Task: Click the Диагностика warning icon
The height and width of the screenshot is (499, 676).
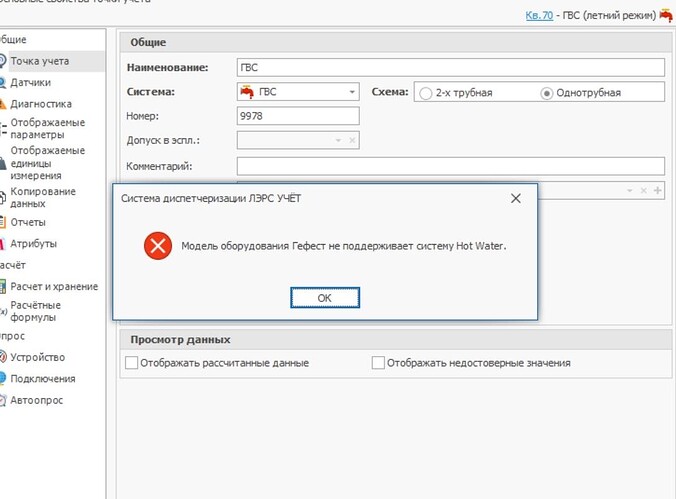Action: 2,104
